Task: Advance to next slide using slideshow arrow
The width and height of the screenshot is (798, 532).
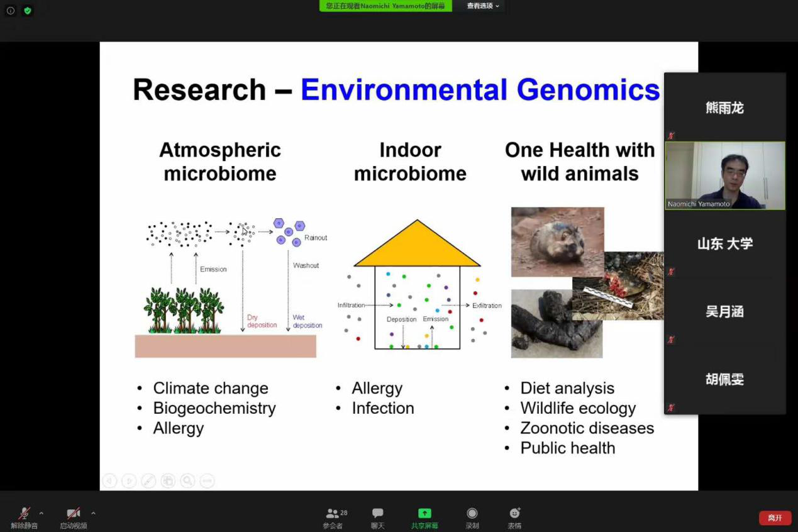Action: click(x=129, y=481)
